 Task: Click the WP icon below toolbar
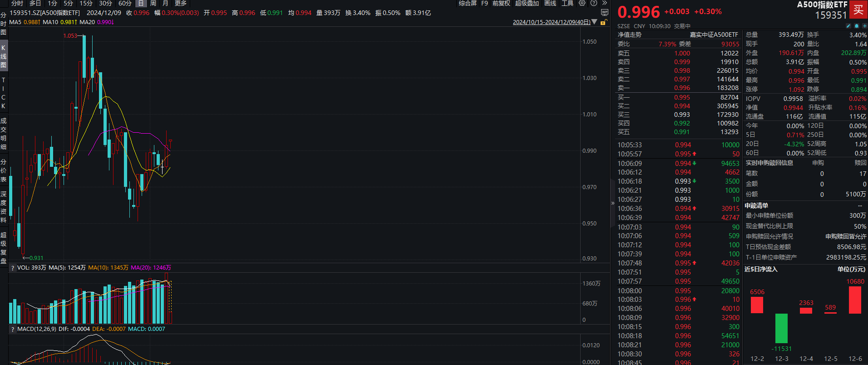(604, 13)
